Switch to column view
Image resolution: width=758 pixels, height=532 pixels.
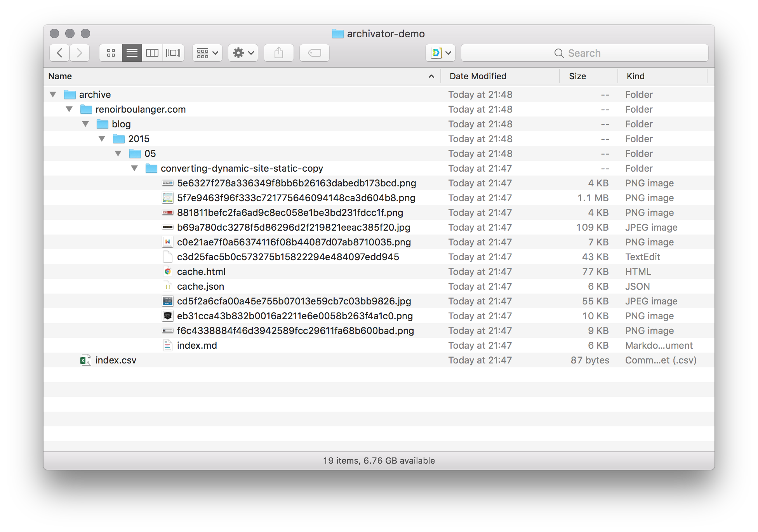[152, 53]
